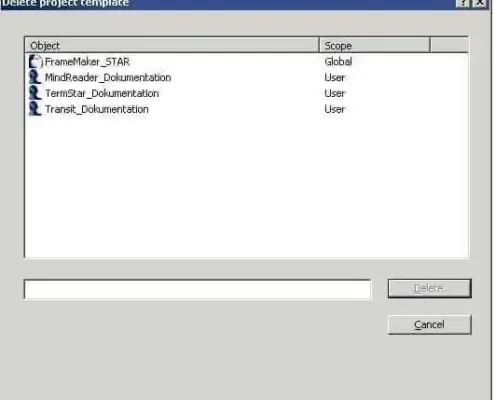The height and width of the screenshot is (400, 495).
Task: Click the User scope of MindReader_Dokumentation
Action: pos(335,77)
